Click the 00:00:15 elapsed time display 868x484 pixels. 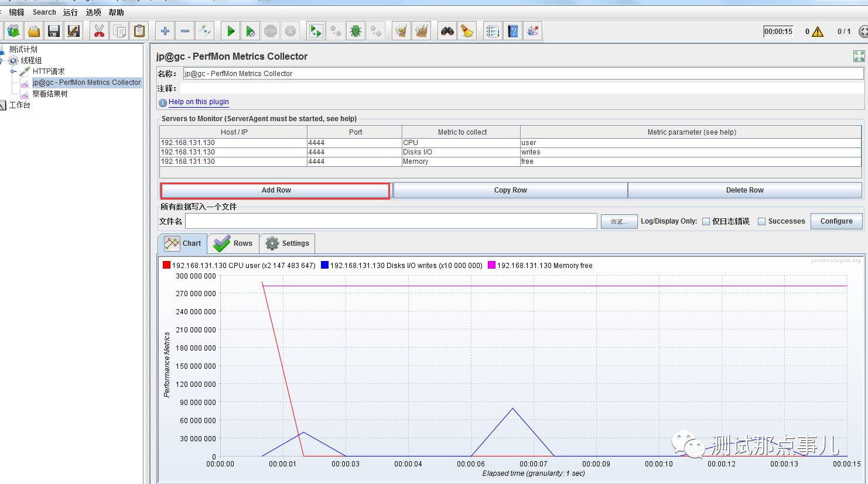[x=778, y=32]
